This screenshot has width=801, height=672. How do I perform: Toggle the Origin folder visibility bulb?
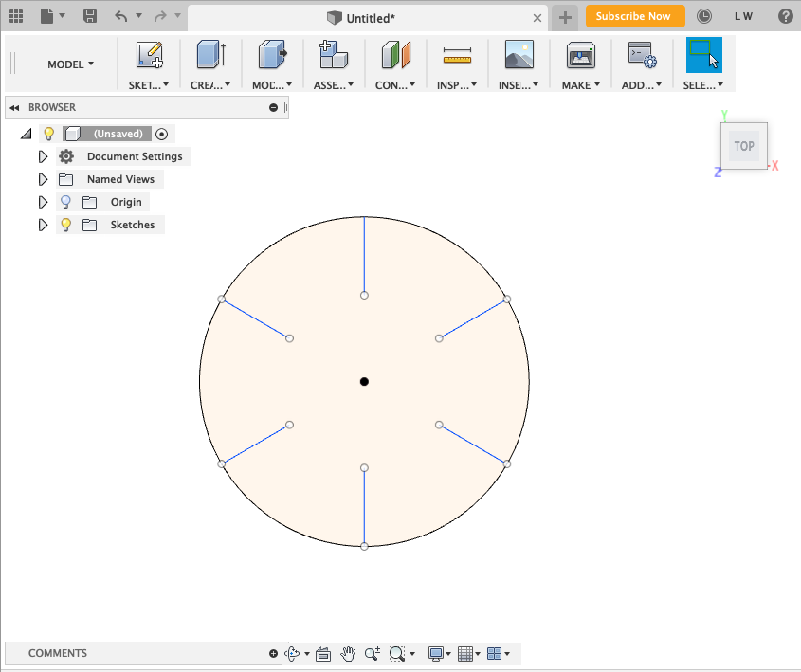65,202
